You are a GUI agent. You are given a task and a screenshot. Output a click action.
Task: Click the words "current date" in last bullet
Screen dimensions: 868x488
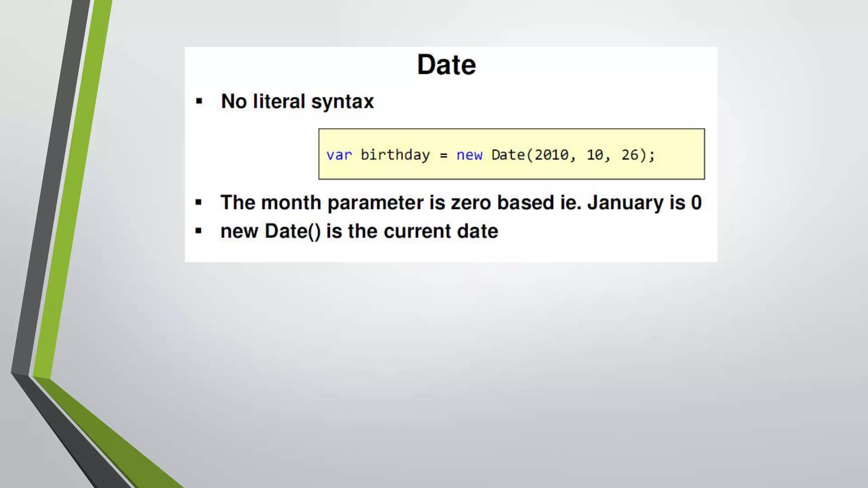(441, 231)
